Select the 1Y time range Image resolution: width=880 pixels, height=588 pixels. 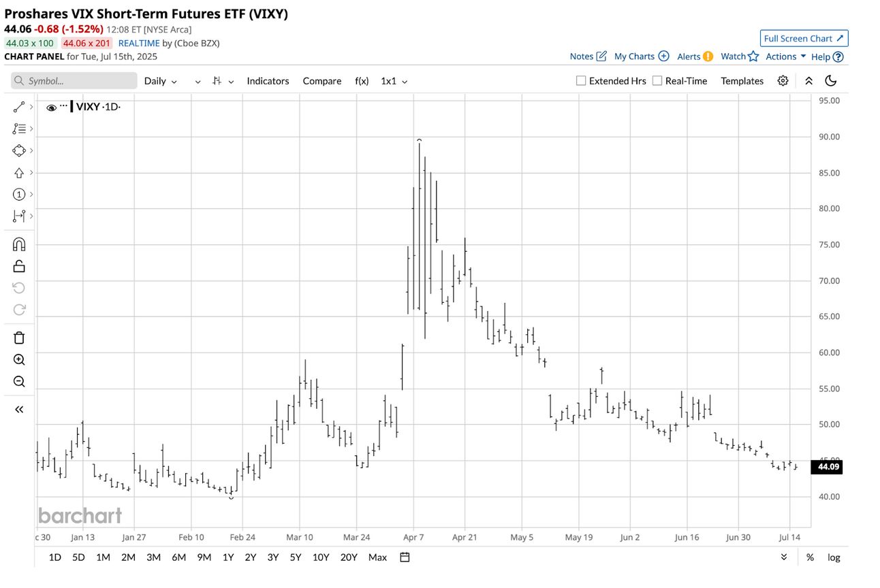click(228, 557)
